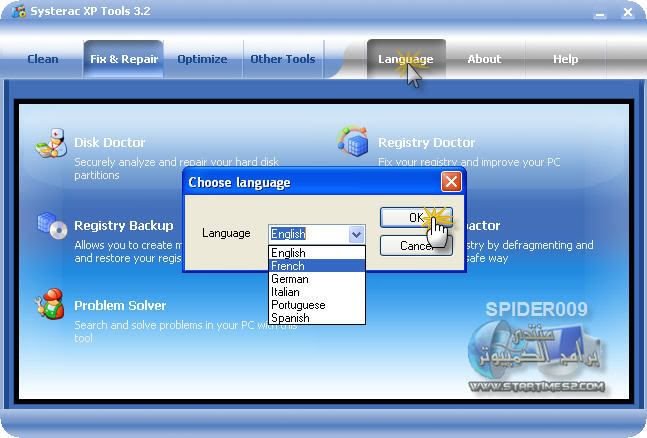Select the Fix & Repair tab

point(124,59)
